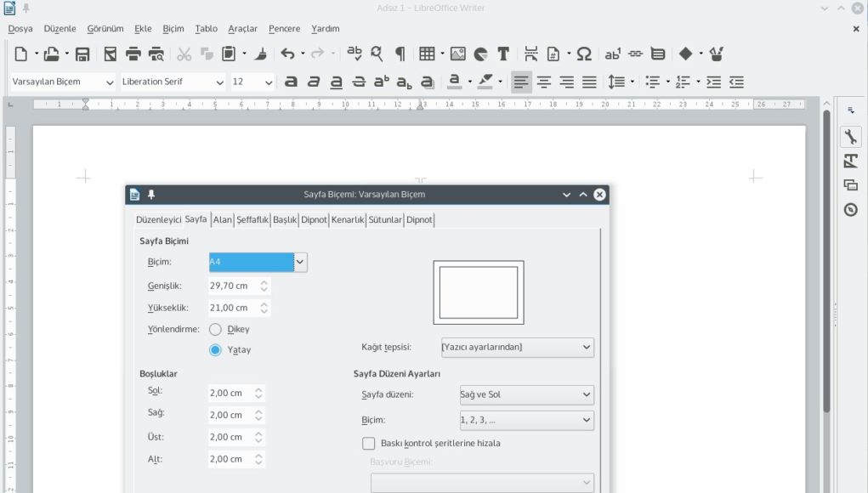
Task: Click the Center alignment icon
Action: click(544, 82)
